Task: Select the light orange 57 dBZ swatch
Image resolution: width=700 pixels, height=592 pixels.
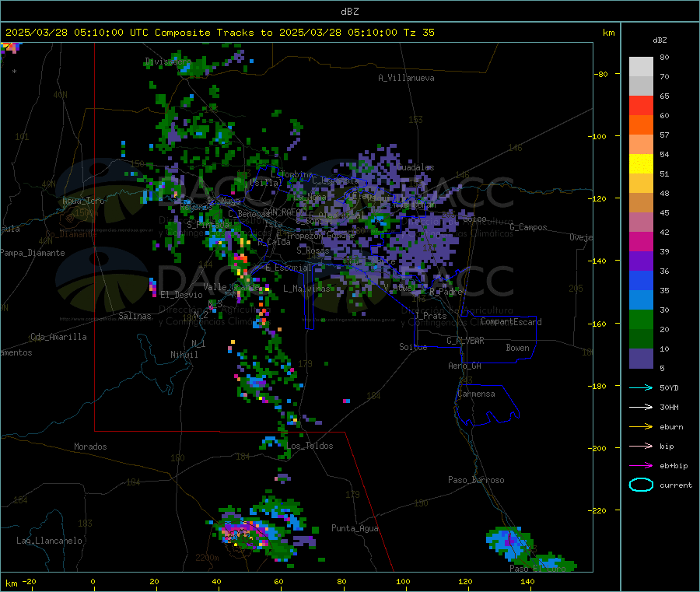Action: (641, 144)
